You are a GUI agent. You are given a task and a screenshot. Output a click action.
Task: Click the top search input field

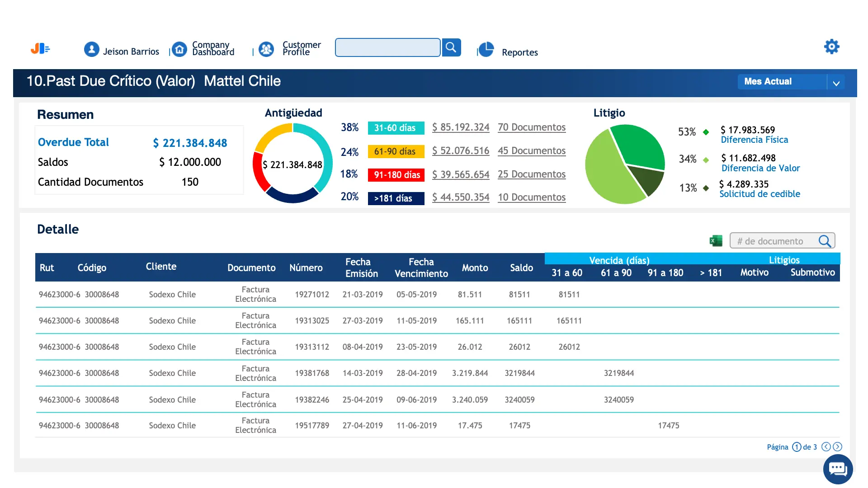(387, 47)
